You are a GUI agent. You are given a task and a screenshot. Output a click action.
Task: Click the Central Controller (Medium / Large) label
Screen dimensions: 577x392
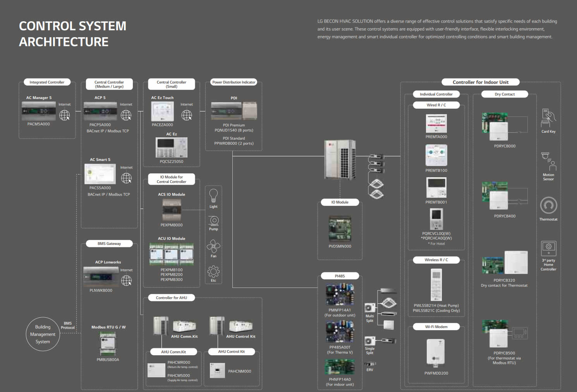tap(109, 84)
